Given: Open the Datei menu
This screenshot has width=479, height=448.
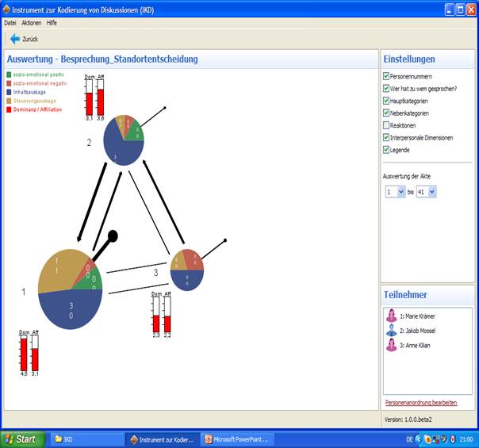Looking at the screenshot, I should tap(10, 23).
